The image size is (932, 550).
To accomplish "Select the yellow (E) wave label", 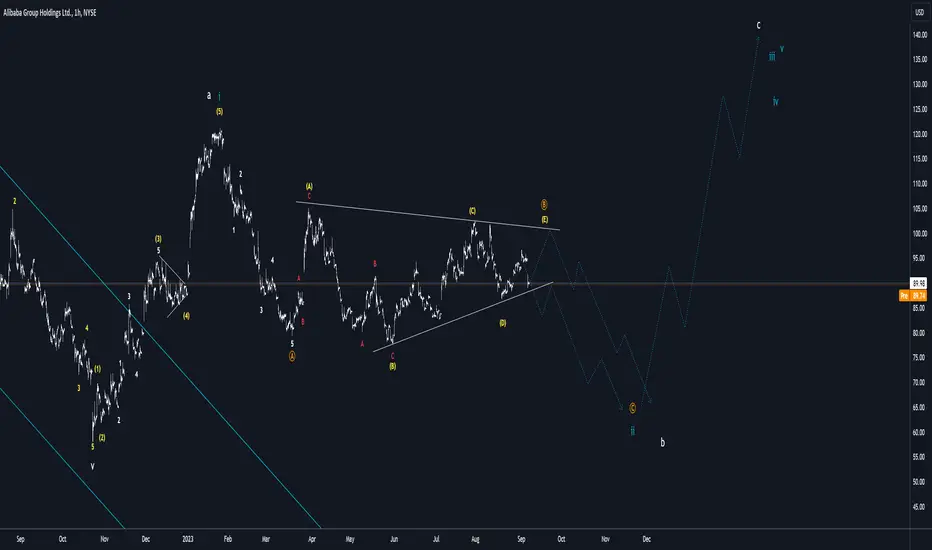I will [x=544, y=219].
